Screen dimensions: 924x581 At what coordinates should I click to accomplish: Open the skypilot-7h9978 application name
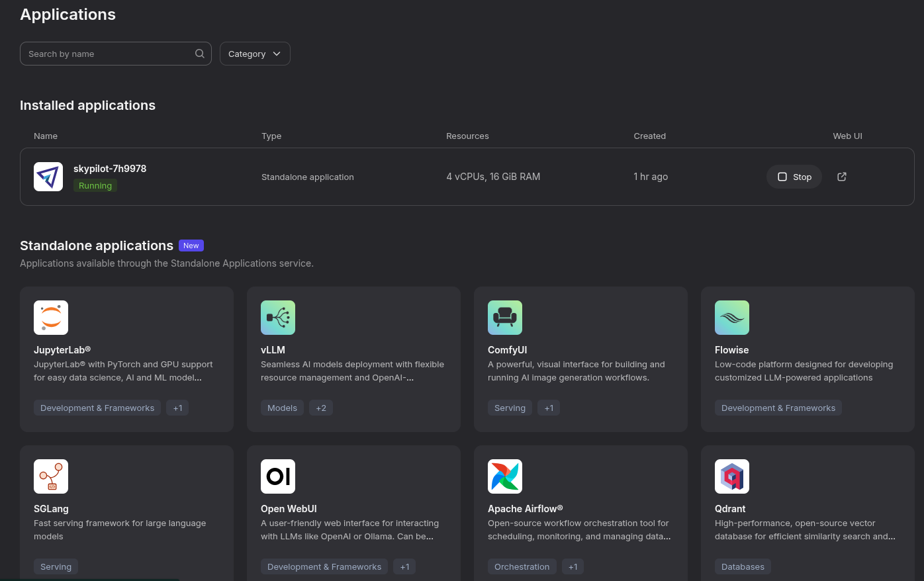tap(110, 169)
